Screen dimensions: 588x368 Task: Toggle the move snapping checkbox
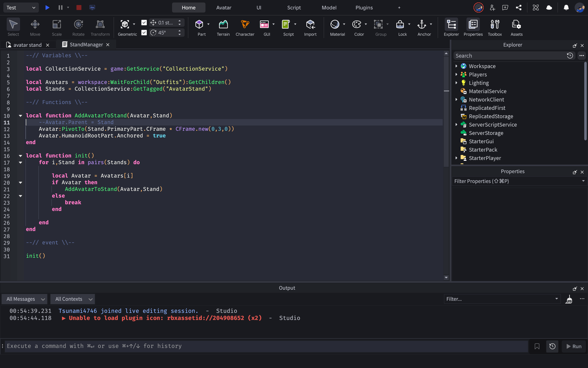pos(144,23)
